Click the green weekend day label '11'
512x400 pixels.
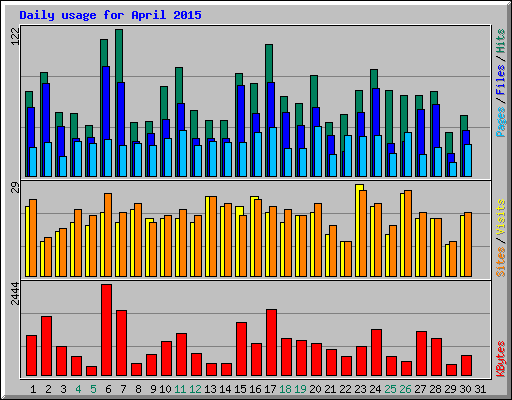pos(180,389)
